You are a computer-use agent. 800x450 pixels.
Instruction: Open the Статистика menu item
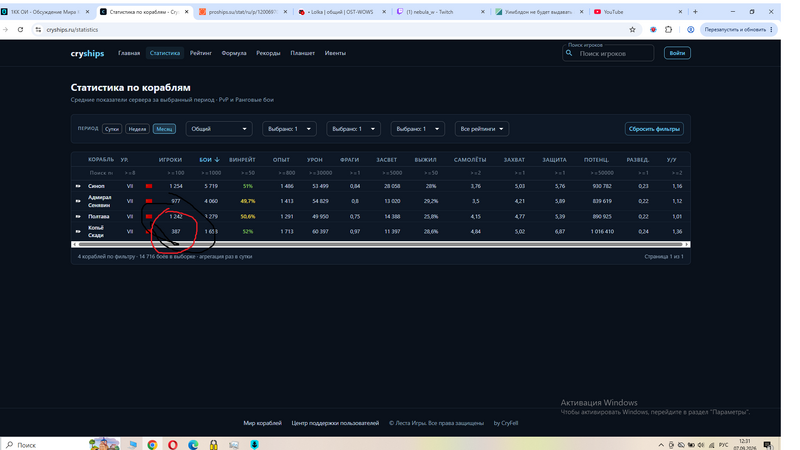click(x=165, y=53)
